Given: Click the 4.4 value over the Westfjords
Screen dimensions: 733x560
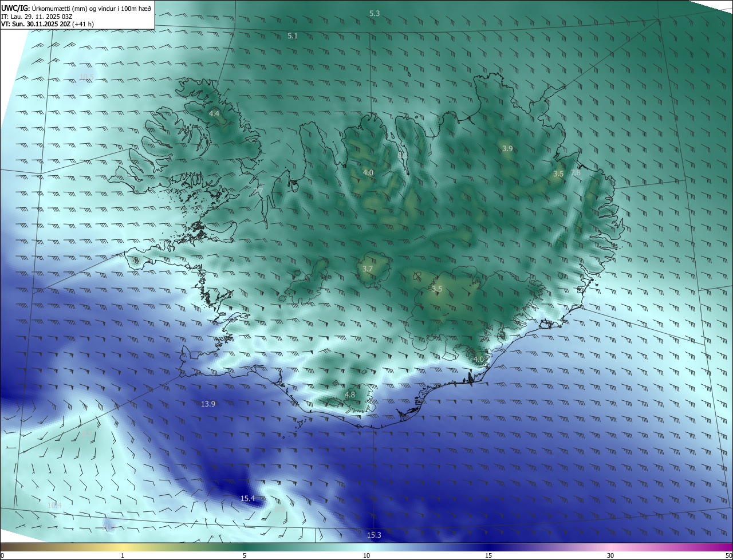Looking at the screenshot, I should coord(214,114).
